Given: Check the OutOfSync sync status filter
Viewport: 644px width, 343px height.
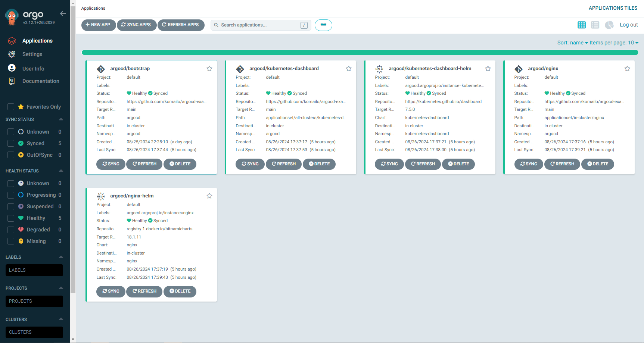Looking at the screenshot, I should (x=11, y=155).
